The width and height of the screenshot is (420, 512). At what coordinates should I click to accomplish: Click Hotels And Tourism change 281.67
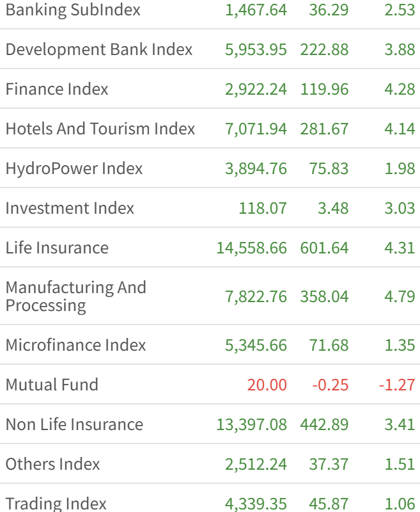[x=324, y=129]
